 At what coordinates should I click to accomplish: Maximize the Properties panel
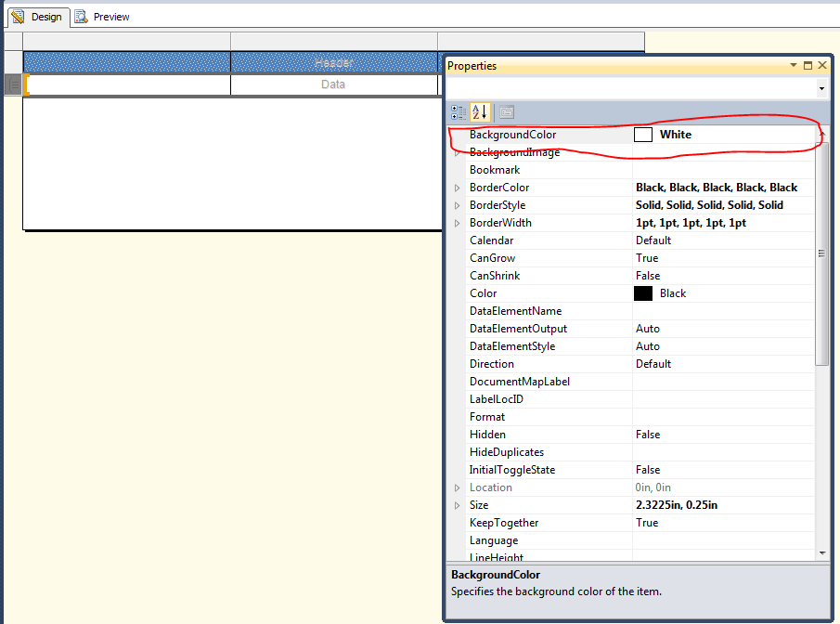coord(808,65)
